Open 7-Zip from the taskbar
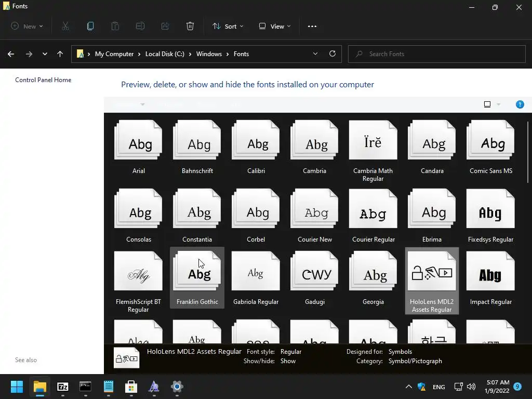Image resolution: width=532 pixels, height=399 pixels. point(63,387)
